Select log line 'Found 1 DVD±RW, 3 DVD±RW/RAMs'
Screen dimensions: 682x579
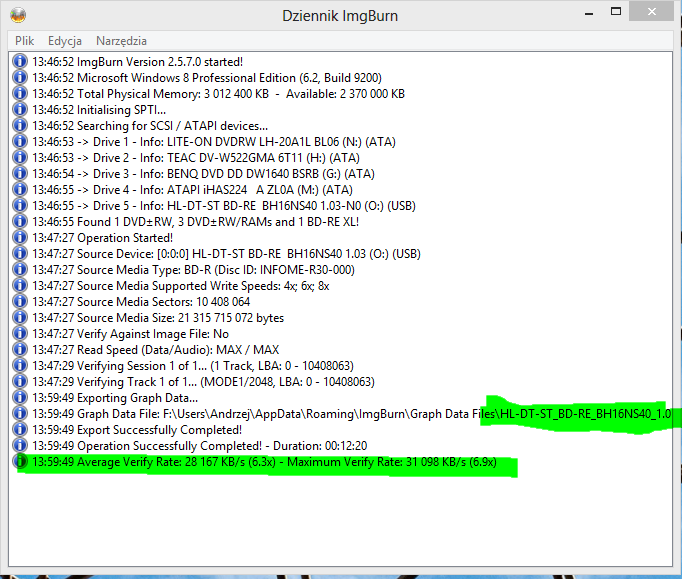[x=196, y=222]
